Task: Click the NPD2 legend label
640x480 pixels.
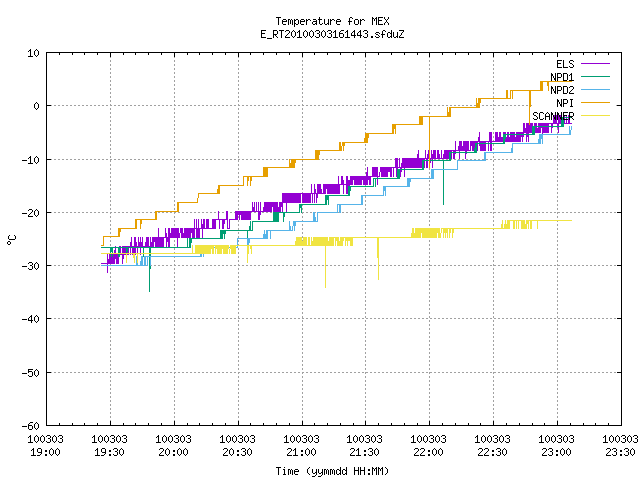Action: [x=562, y=90]
